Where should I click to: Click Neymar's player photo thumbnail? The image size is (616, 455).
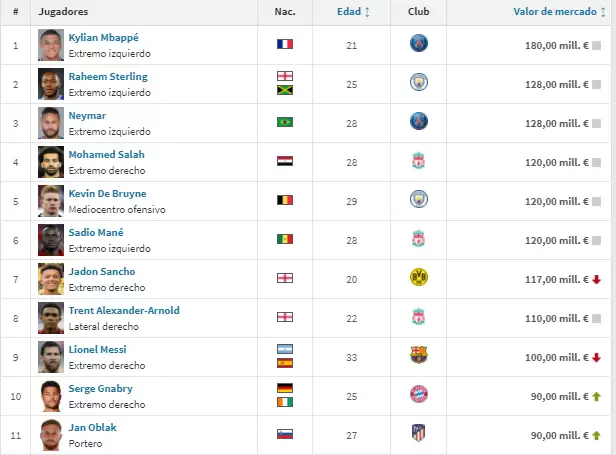(51, 123)
